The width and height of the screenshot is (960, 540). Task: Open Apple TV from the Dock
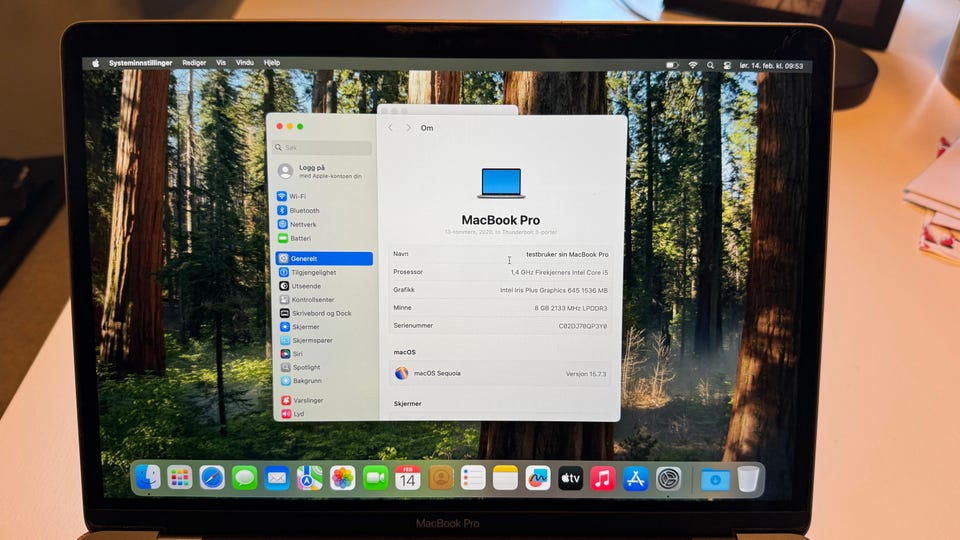click(x=570, y=478)
